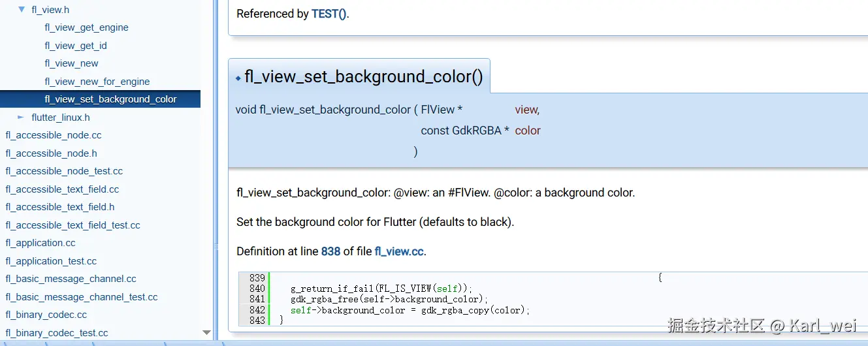The height and width of the screenshot is (346, 868).
Task: Select fl_accessible_text_field.h file entry
Action: pyautogui.click(x=60, y=207)
